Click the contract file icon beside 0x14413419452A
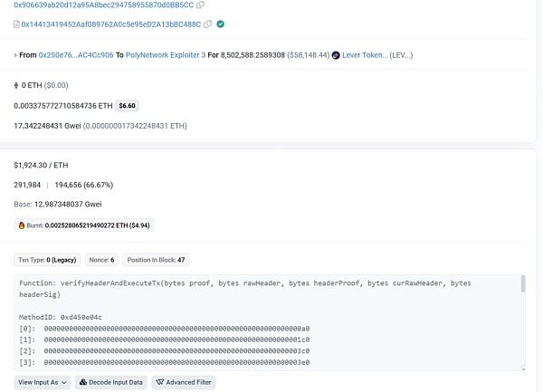 (x=16, y=24)
